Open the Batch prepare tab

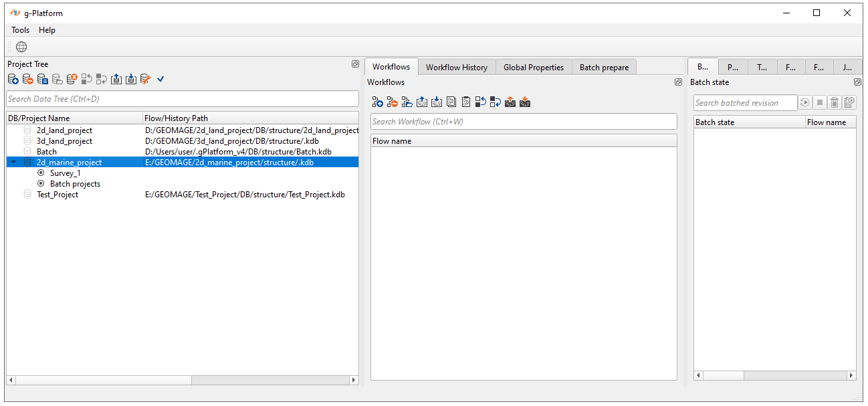pyautogui.click(x=604, y=67)
